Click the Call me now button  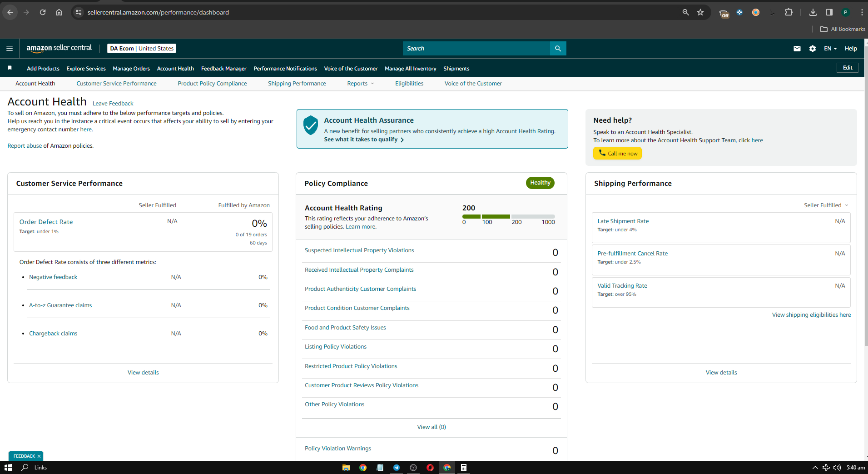point(617,153)
